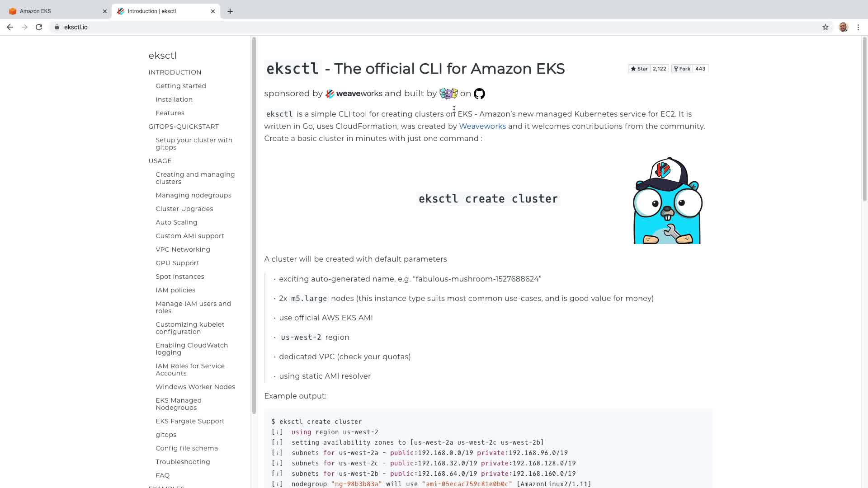Bookmark page with star icon
The width and height of the screenshot is (868, 488).
coord(825,27)
